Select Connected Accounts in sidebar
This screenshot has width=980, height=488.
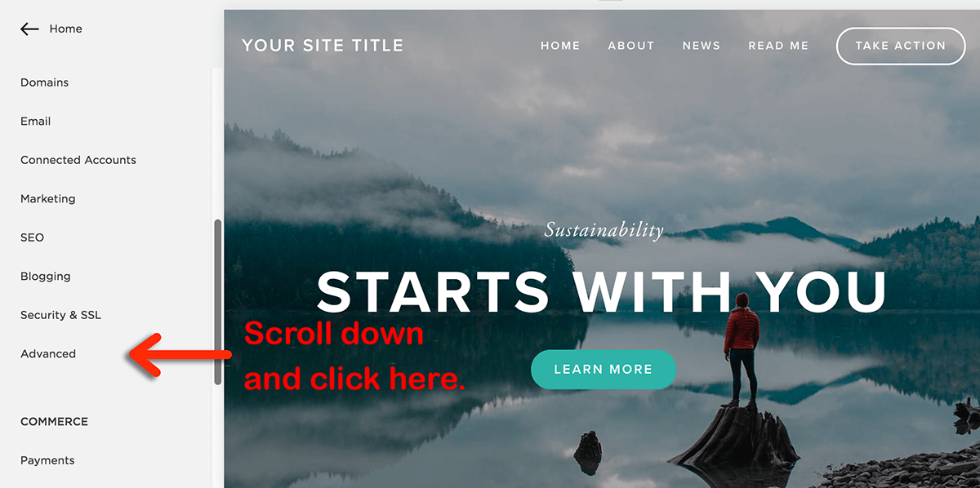click(78, 160)
